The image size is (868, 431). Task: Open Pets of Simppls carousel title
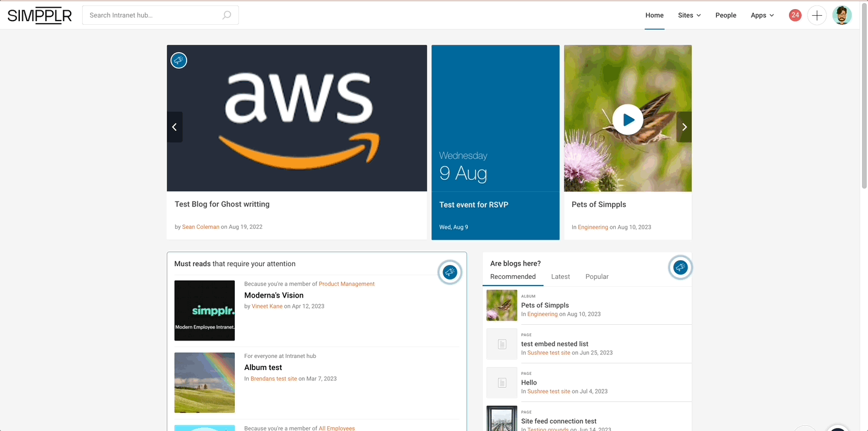[x=599, y=205]
